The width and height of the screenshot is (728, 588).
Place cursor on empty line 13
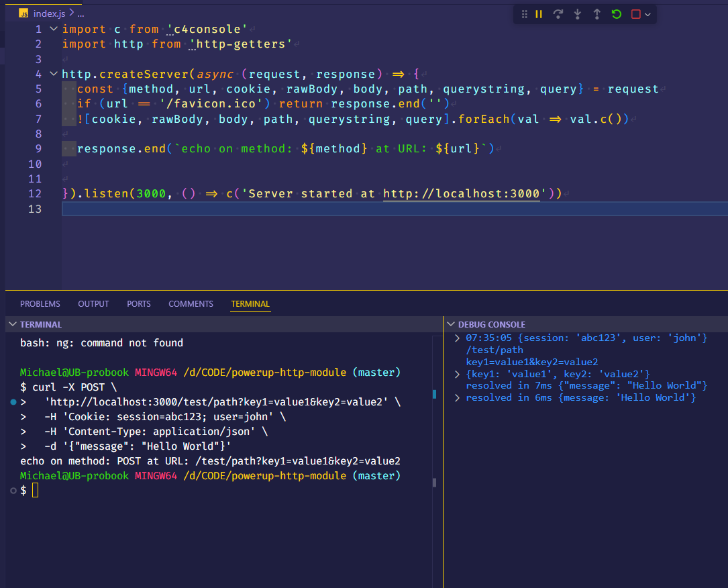[x=395, y=209]
